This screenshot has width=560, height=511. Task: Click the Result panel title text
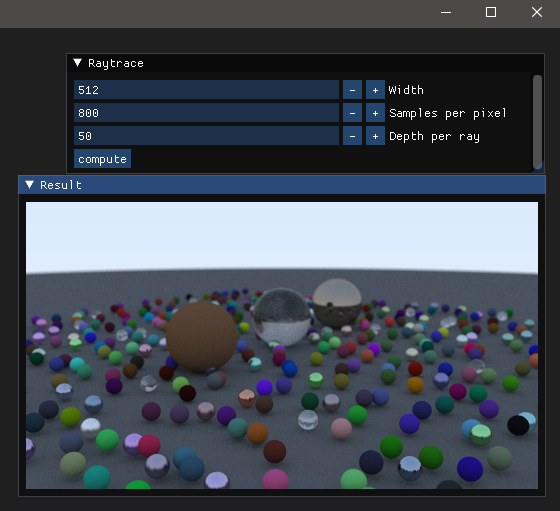pyautogui.click(x=61, y=185)
